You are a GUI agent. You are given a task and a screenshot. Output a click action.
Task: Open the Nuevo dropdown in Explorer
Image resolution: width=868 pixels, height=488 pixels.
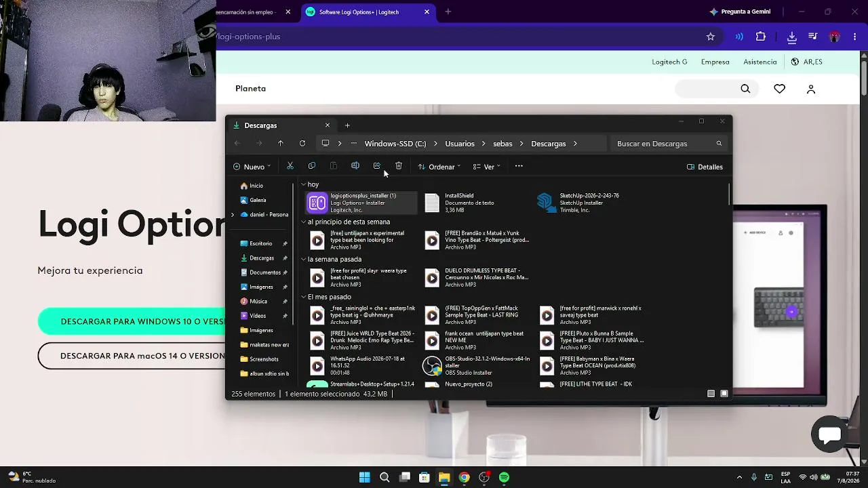click(x=252, y=167)
